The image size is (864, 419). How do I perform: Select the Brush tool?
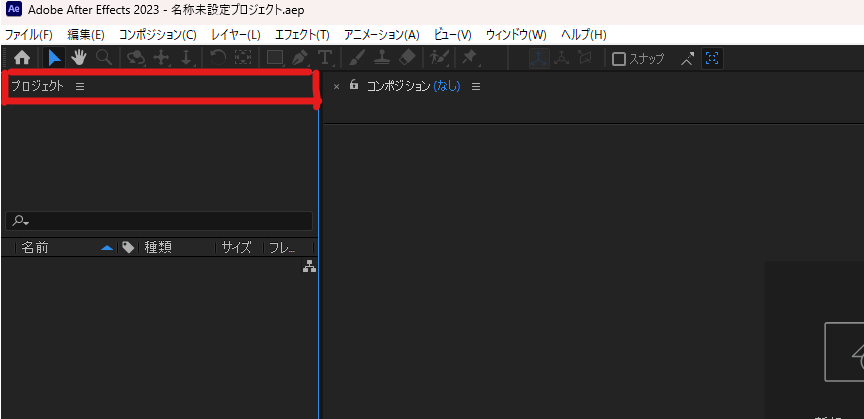click(357, 58)
